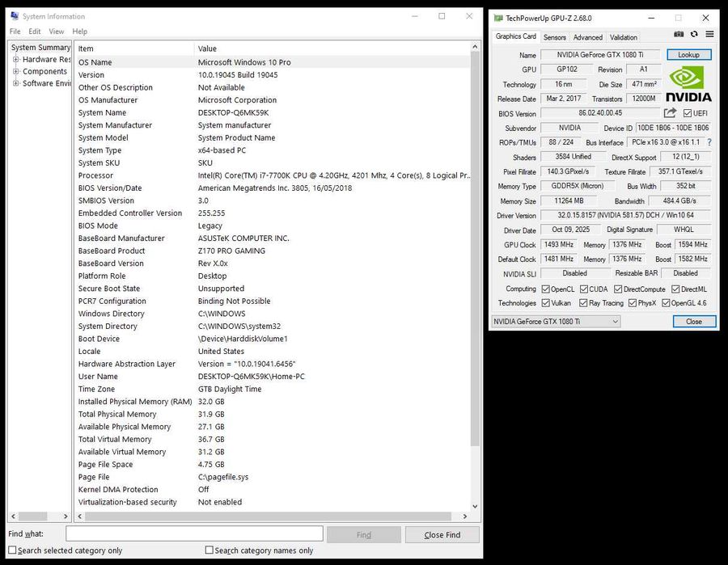The width and height of the screenshot is (728, 565).
Task: Click the Lookup button in GPU-Z
Action: pyautogui.click(x=689, y=55)
